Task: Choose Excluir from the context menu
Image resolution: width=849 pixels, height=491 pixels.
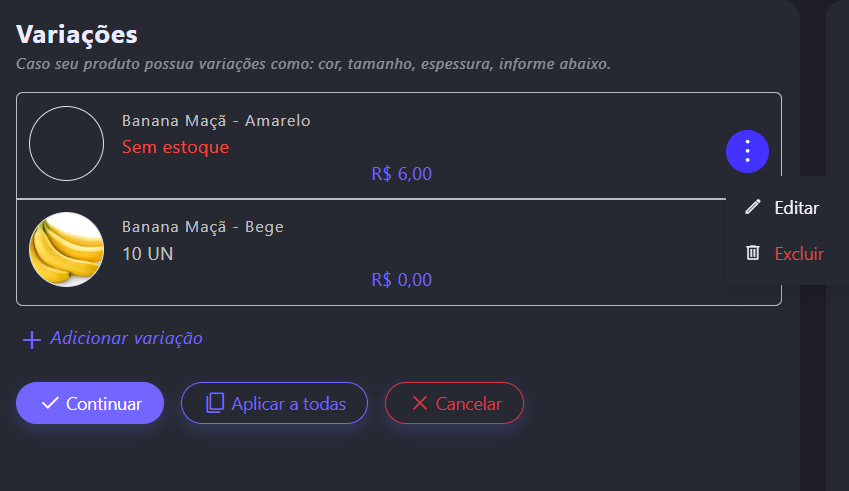Action: [798, 254]
